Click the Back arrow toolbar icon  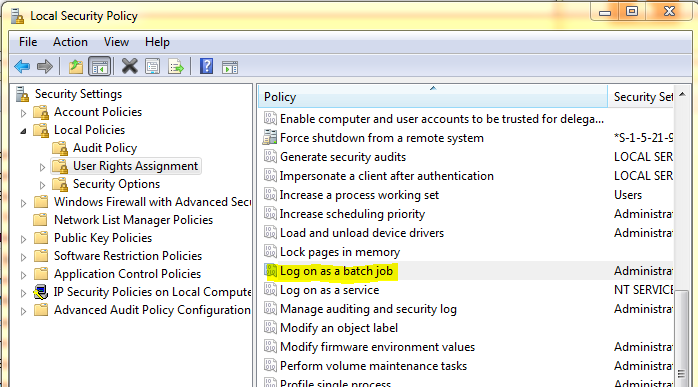22,67
